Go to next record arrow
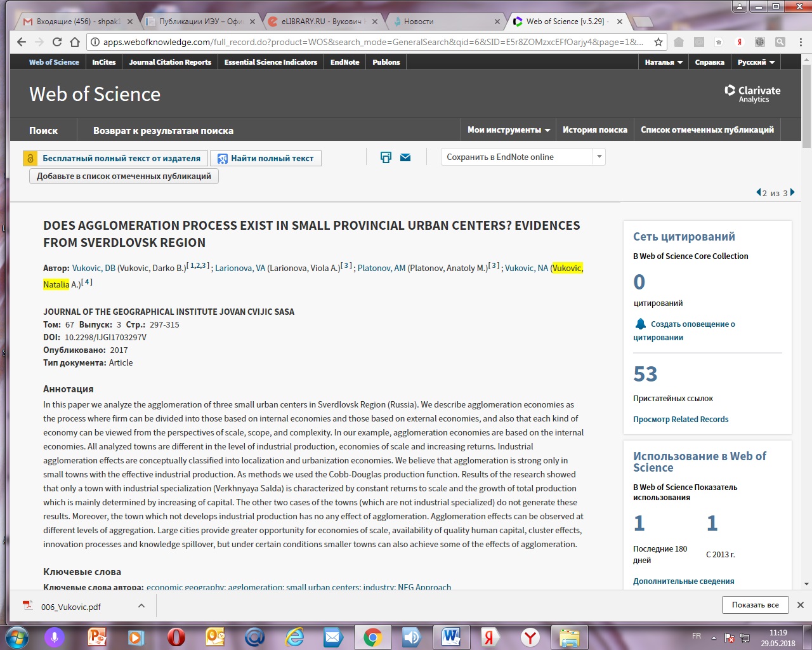This screenshot has width=812, height=650. pos(792,192)
